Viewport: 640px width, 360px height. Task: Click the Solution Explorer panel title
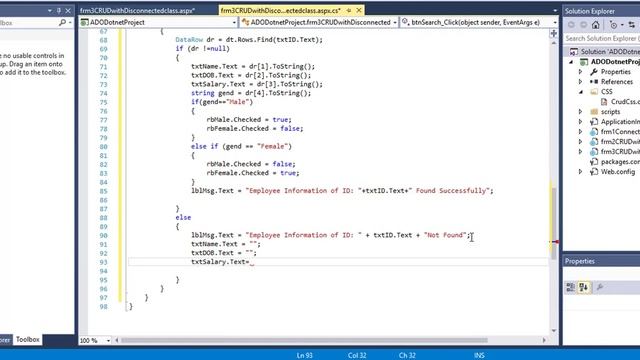pyautogui.click(x=590, y=11)
